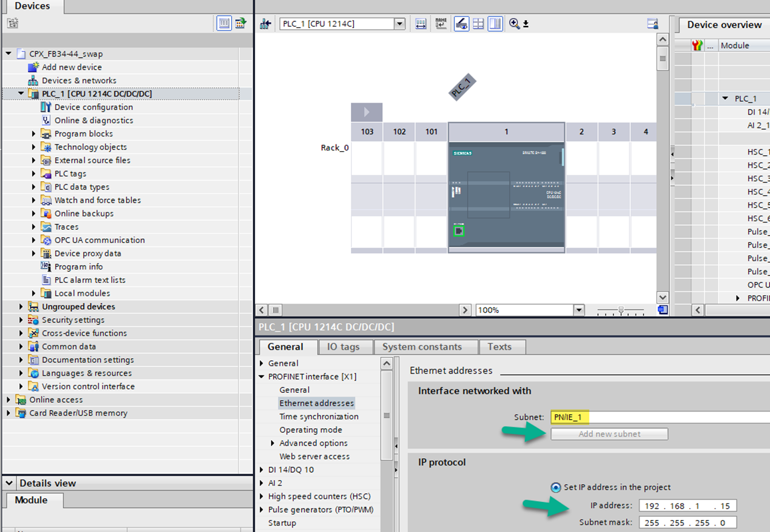Click the properties tree scroll up arrow

point(386,363)
